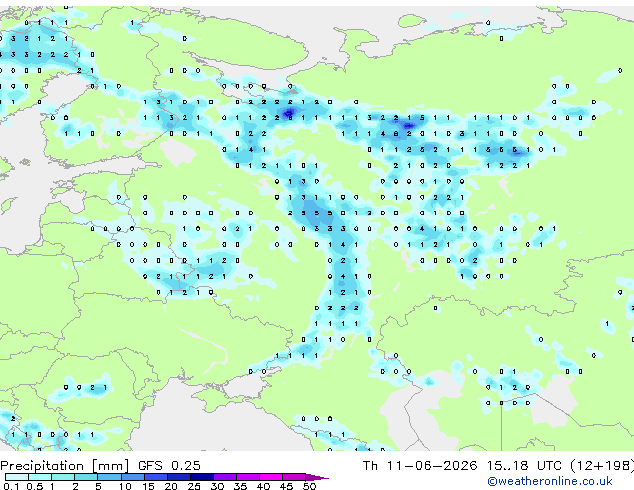Click the over-50 mm legend arrow tip
The height and width of the screenshot is (490, 634).
(317, 477)
